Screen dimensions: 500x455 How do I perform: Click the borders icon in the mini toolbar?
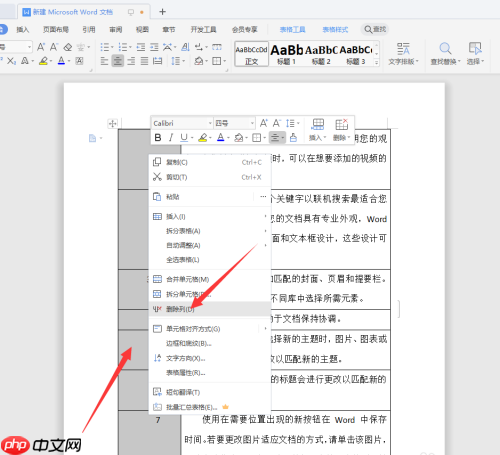pyautogui.click(x=256, y=137)
